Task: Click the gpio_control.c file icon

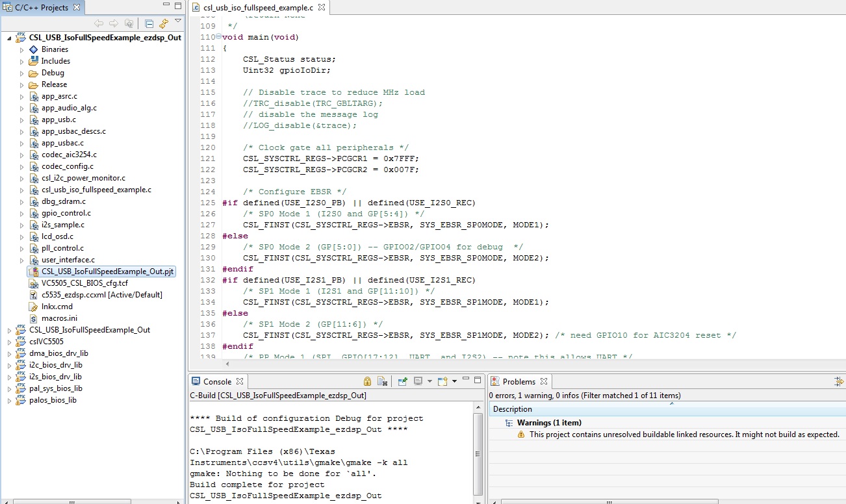Action: pos(34,213)
